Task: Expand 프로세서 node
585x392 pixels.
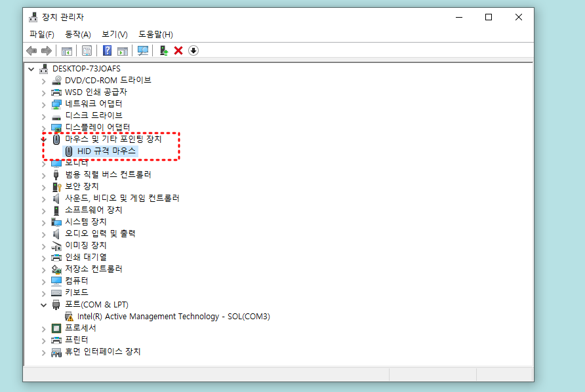Action: point(44,328)
